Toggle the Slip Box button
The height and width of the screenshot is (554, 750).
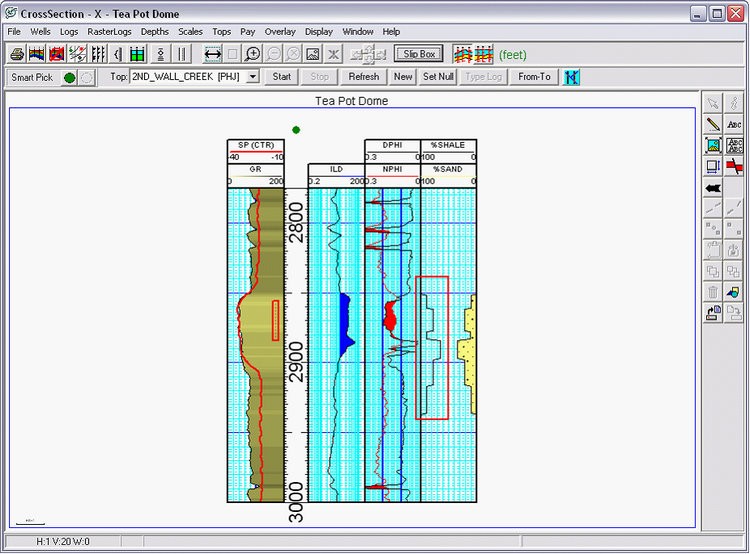[418, 54]
